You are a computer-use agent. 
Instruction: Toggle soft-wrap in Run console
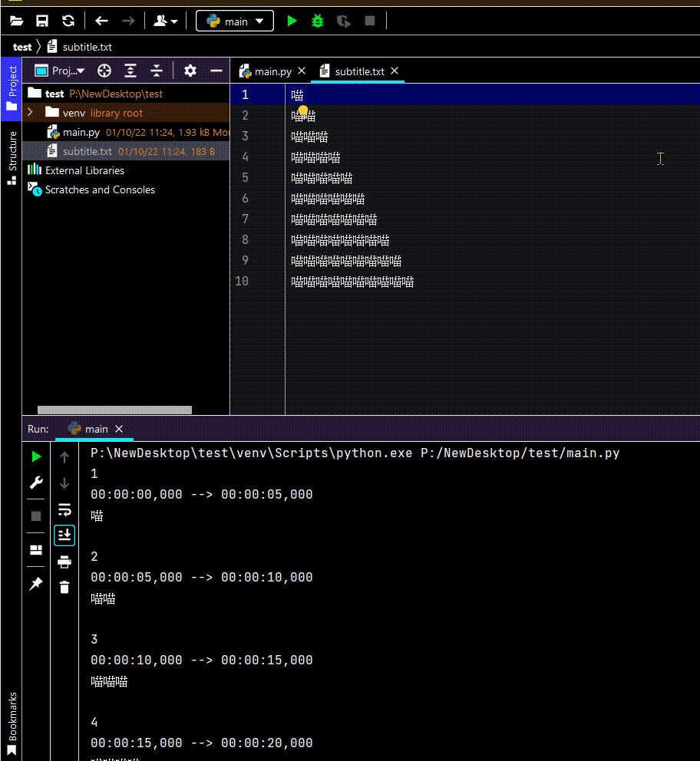[x=64, y=509]
